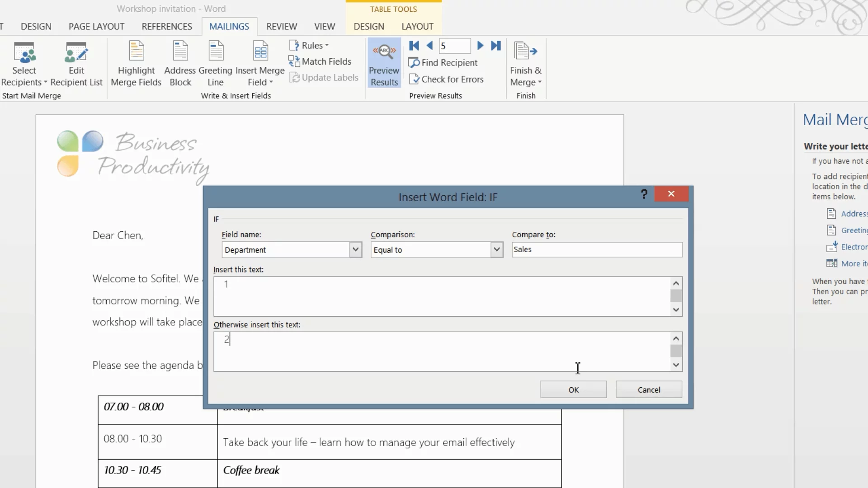Screen dimensions: 868x488
Task: Jump to last record arrow
Action: 496,46
